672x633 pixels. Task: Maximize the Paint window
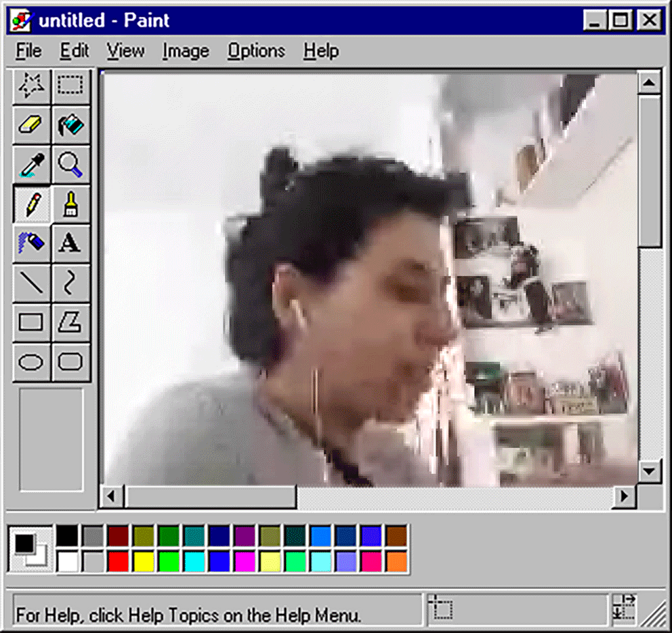coord(620,20)
